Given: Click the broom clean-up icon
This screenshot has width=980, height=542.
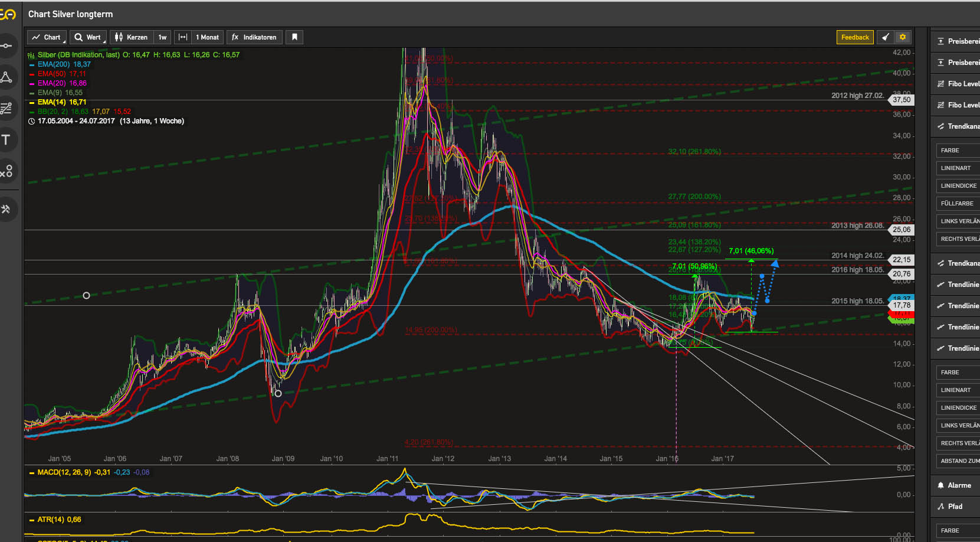Looking at the screenshot, I should [885, 37].
